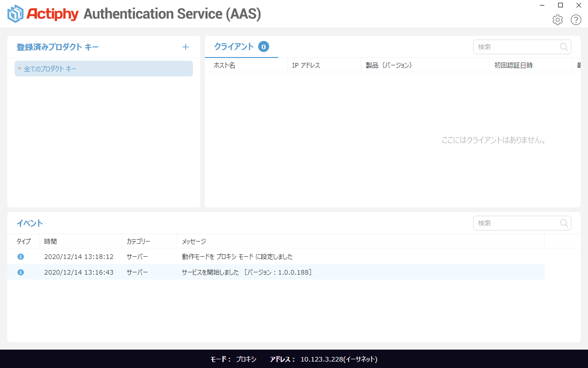Select event time 2020/12/14 13:16:43
Screen dimensions: 588x368
(x=79, y=272)
